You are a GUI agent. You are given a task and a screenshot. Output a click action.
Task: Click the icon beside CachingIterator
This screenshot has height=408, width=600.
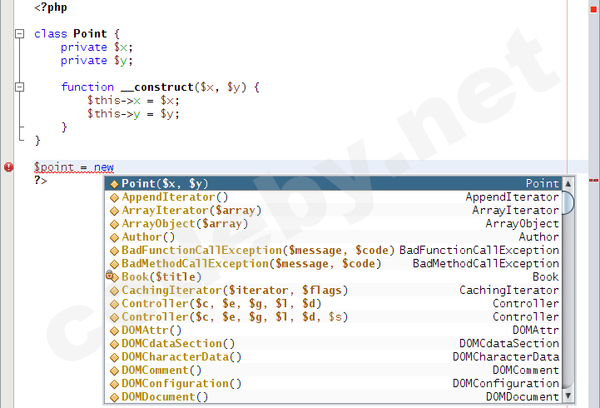click(114, 290)
